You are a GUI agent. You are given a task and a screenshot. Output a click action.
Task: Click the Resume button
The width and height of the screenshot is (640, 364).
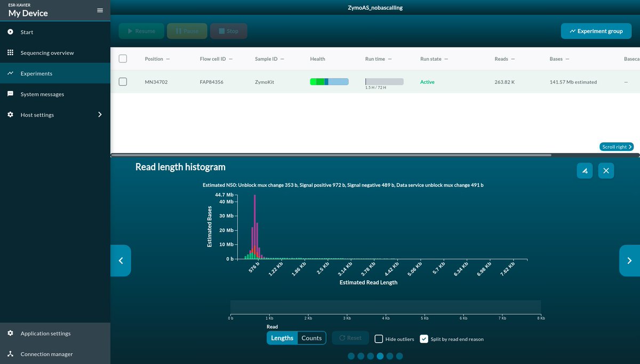pyautogui.click(x=141, y=31)
